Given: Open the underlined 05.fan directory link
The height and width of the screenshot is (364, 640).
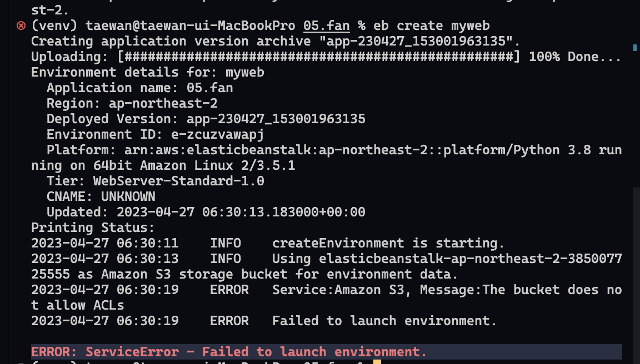Looking at the screenshot, I should tap(326, 26).
